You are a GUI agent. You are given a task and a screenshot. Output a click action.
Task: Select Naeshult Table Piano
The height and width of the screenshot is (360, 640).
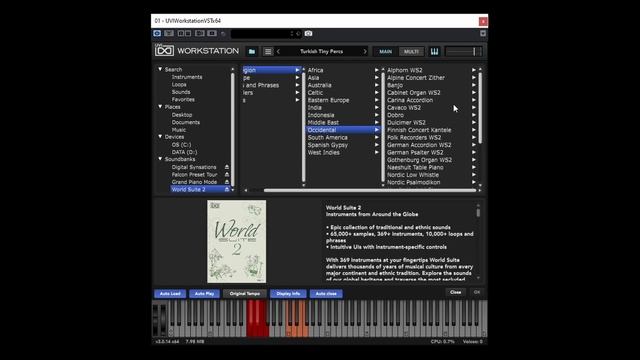coord(415,167)
